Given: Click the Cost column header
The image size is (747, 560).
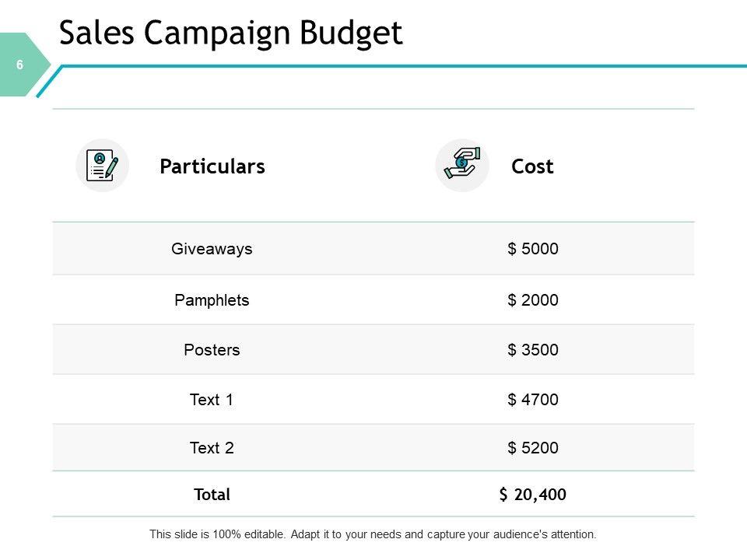Looking at the screenshot, I should (532, 166).
